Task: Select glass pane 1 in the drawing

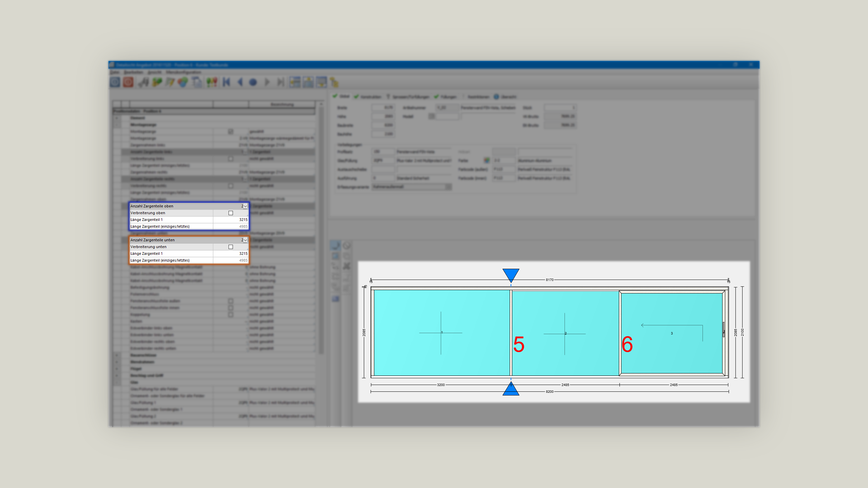Action: [x=441, y=333]
